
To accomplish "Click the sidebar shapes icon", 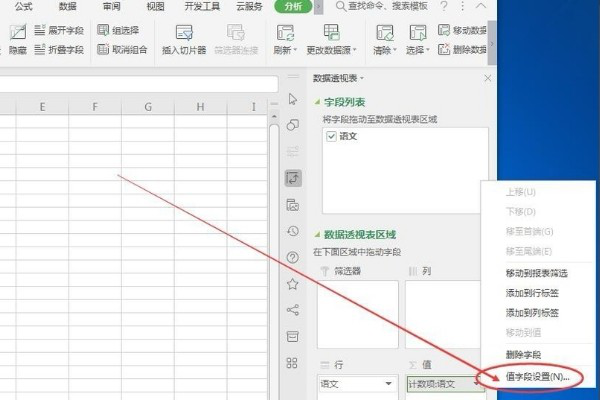I will tap(293, 125).
